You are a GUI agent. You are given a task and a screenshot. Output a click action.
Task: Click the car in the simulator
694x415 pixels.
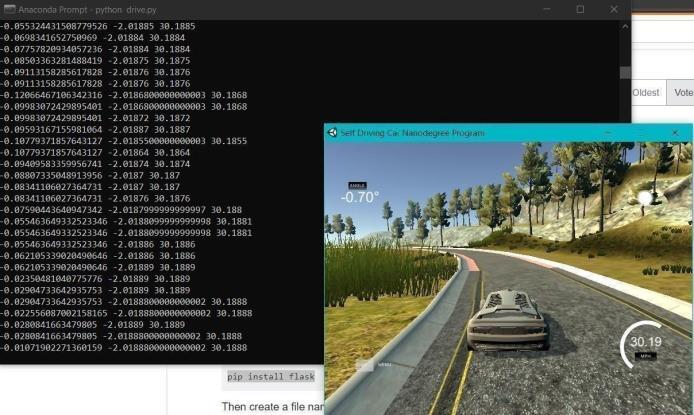pos(508,320)
